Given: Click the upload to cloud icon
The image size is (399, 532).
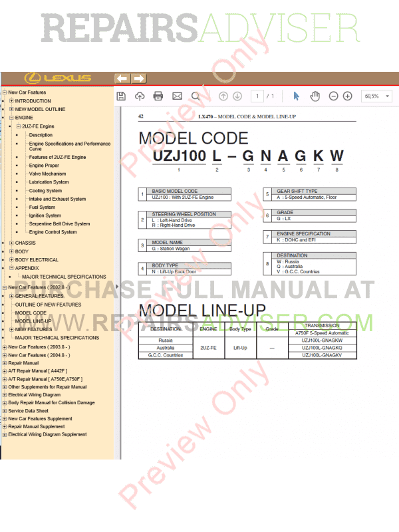Looking at the screenshot, I should point(140,96).
